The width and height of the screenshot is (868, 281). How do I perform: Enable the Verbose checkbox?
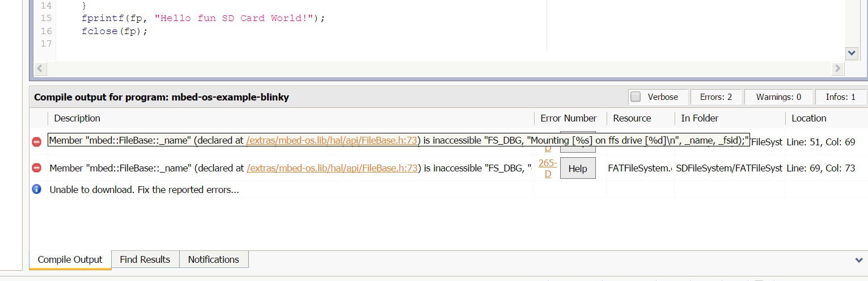636,97
